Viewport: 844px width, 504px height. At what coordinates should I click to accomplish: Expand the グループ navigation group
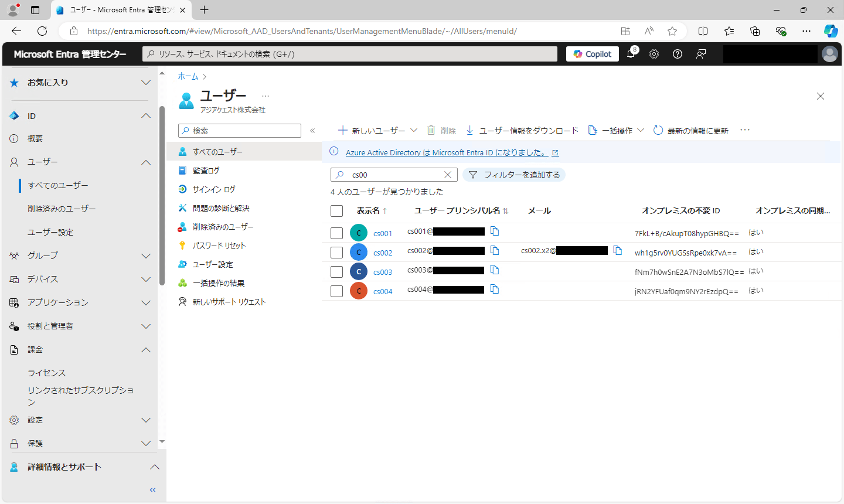(146, 256)
